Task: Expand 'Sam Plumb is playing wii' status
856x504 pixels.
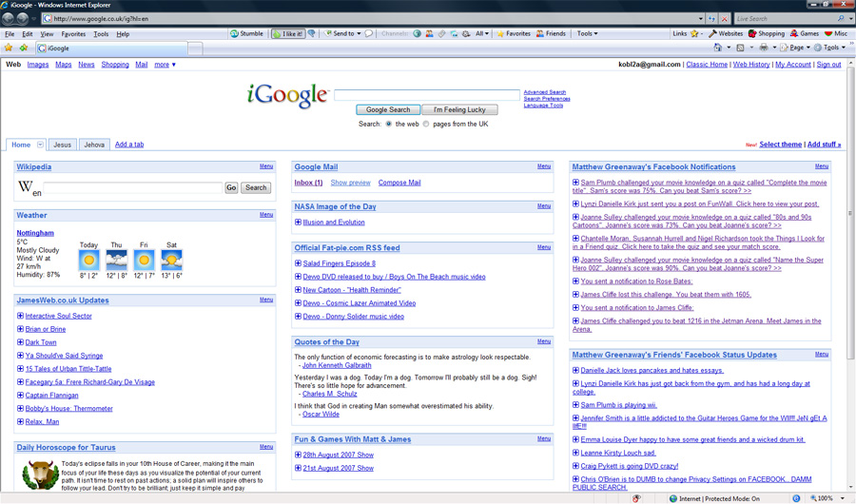Action: click(575, 405)
